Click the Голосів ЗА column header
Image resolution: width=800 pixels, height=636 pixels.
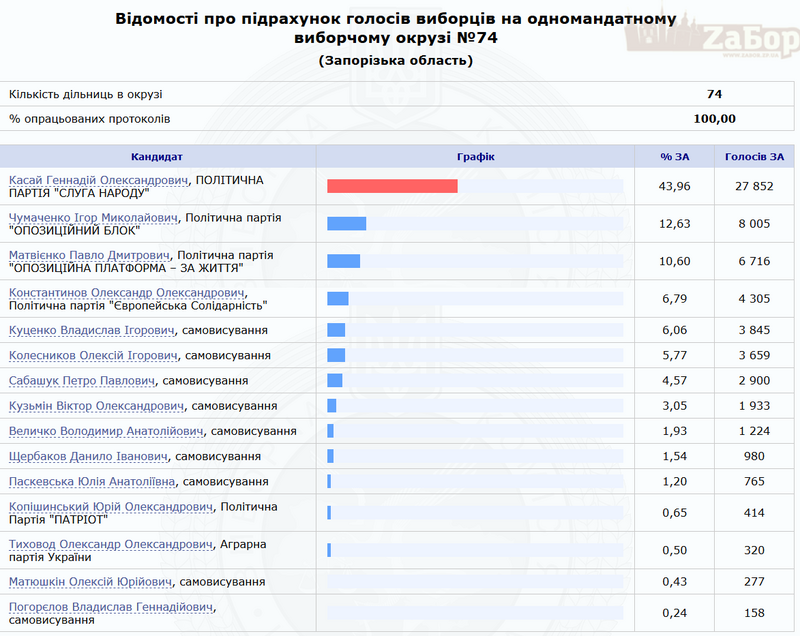tap(755, 157)
